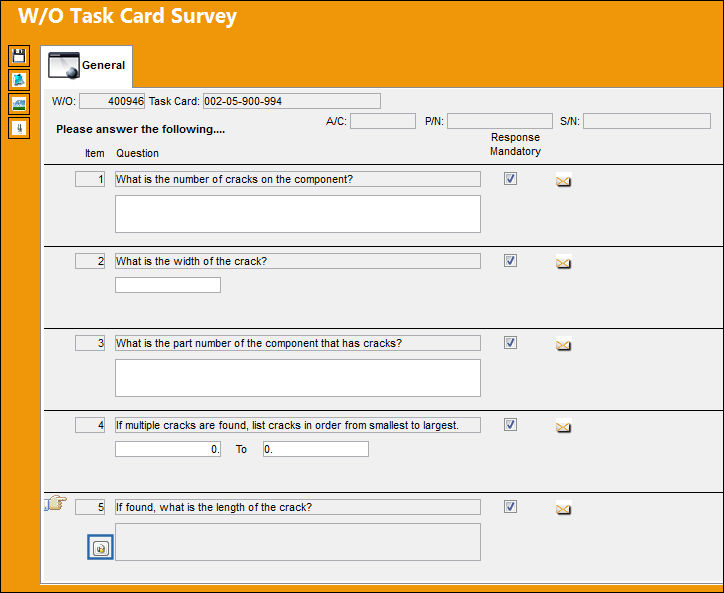This screenshot has height=593, width=724.
Task: Click item number 3 field
Action: (90, 343)
